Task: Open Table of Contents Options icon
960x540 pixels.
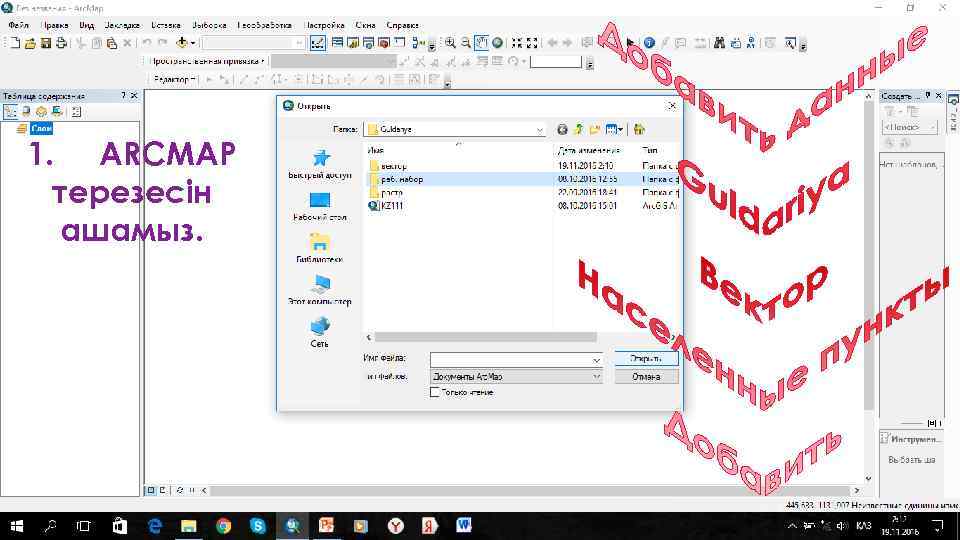Action: point(76,111)
